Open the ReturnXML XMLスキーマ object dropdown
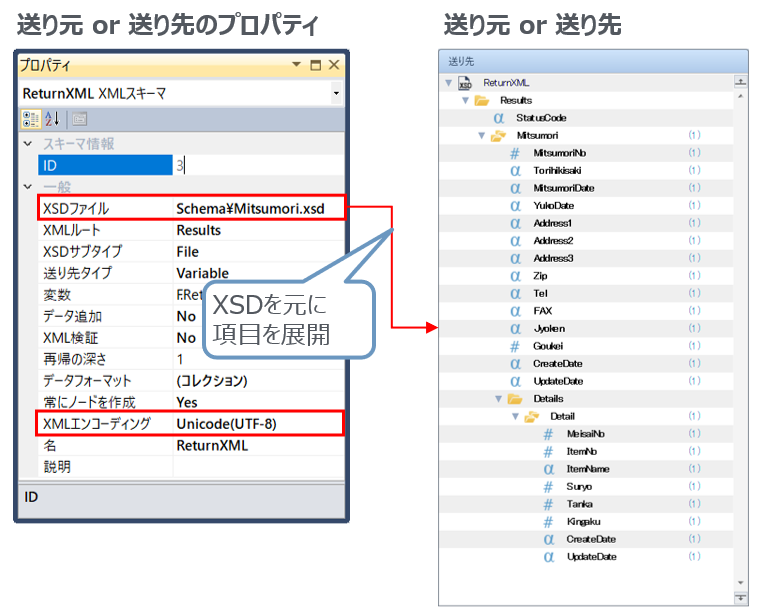The width and height of the screenshot is (767, 607). pyautogui.click(x=335, y=93)
